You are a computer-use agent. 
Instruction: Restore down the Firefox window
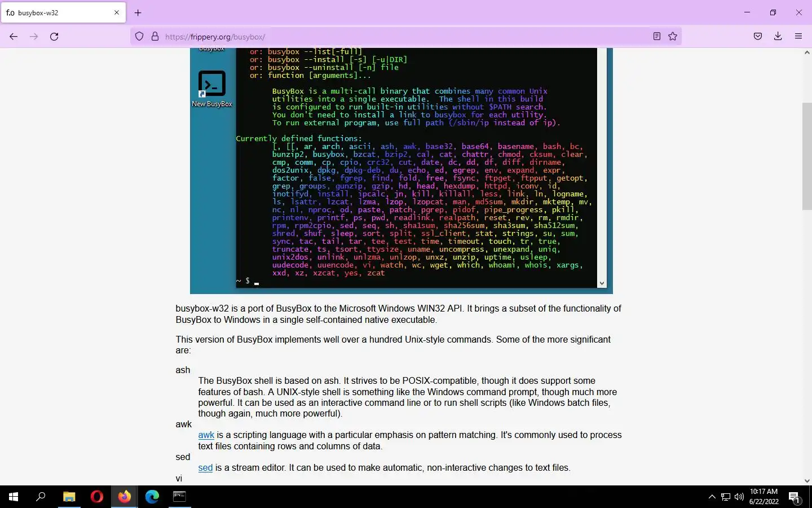(773, 12)
